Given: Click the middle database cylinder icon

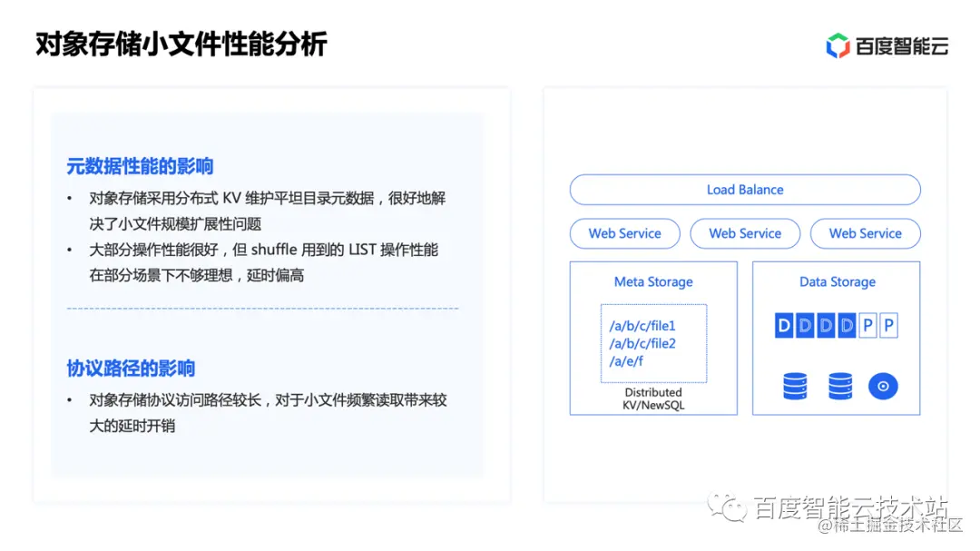Looking at the screenshot, I should click(x=839, y=385).
